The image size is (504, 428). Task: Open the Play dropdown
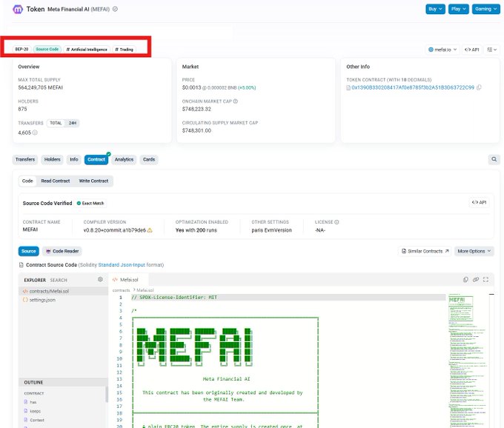tap(458, 9)
